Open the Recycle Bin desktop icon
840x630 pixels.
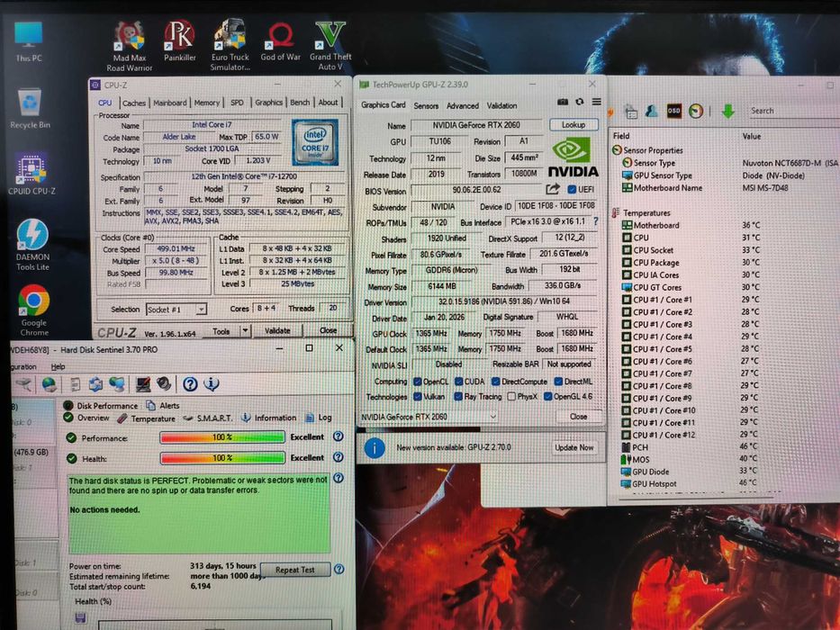point(30,109)
